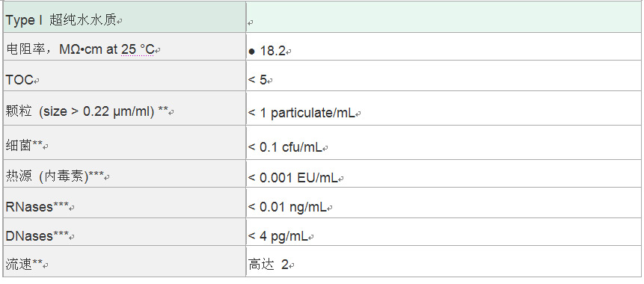This screenshot has height=284, width=644.
Task: Click the 热源 (内毒素) label cell
Action: (125, 173)
